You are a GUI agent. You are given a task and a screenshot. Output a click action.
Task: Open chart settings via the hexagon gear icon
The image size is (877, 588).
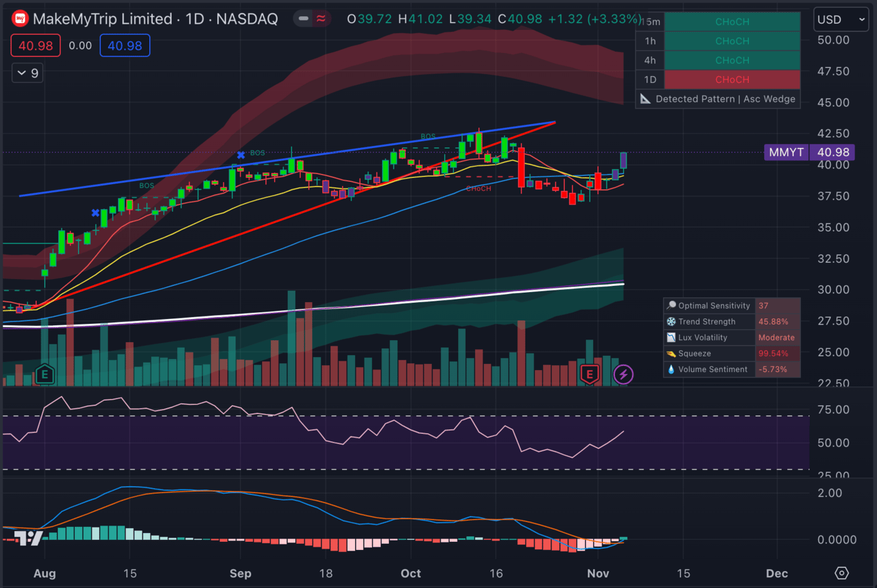pos(842,573)
